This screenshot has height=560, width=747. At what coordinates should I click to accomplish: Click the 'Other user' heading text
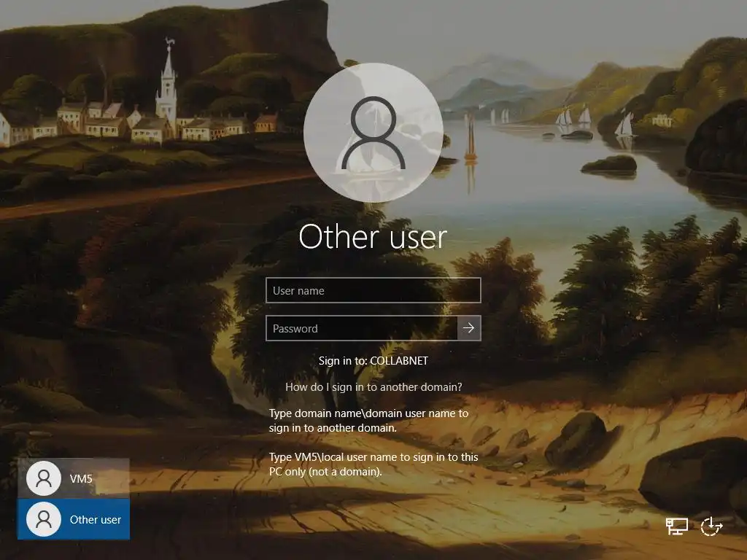[373, 237]
